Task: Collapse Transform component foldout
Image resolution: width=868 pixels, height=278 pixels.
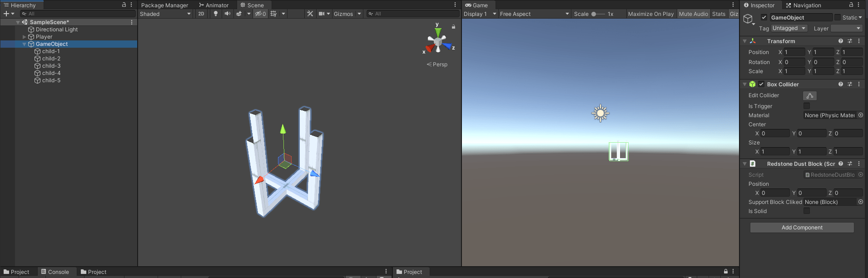Action: 745,41
